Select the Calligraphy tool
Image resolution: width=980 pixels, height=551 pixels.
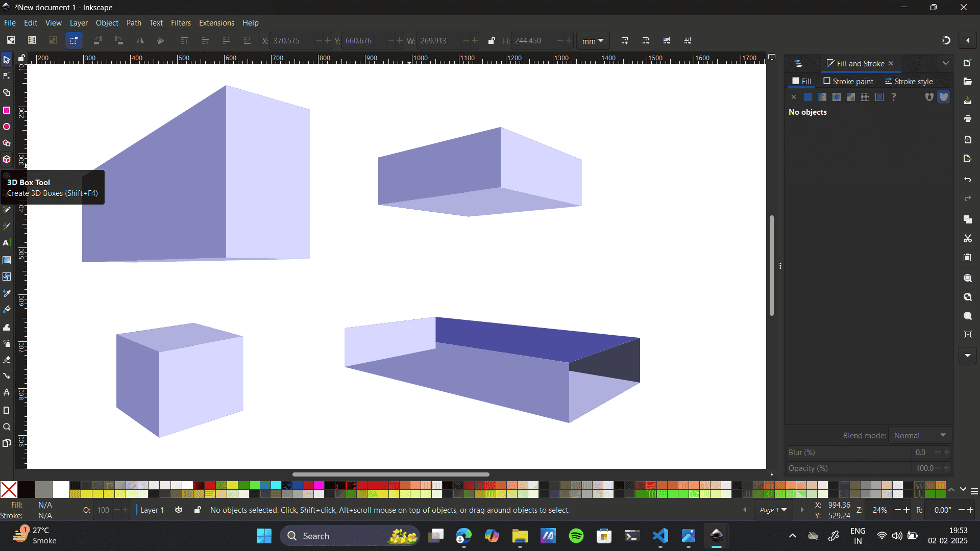(7, 226)
